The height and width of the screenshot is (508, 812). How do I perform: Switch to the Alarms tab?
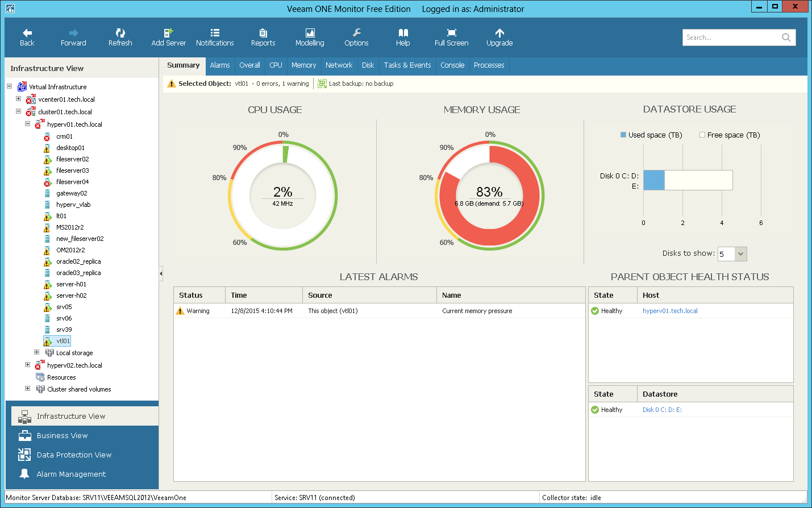click(220, 65)
